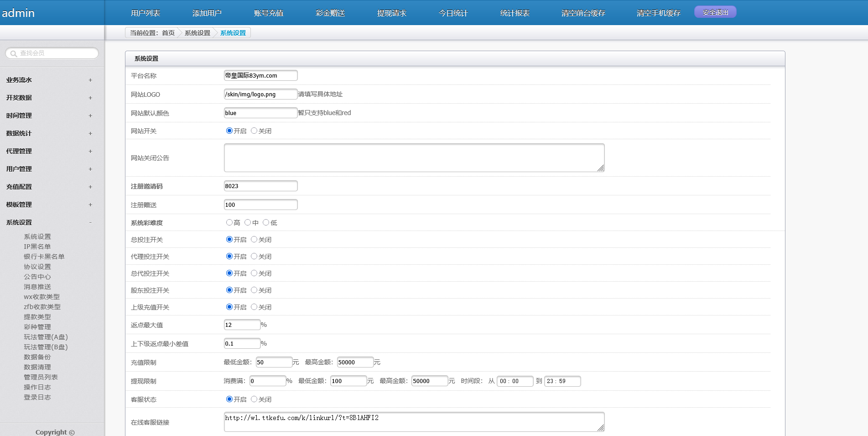
Task: Set 系统彩难度 to 高
Action: (x=229, y=222)
